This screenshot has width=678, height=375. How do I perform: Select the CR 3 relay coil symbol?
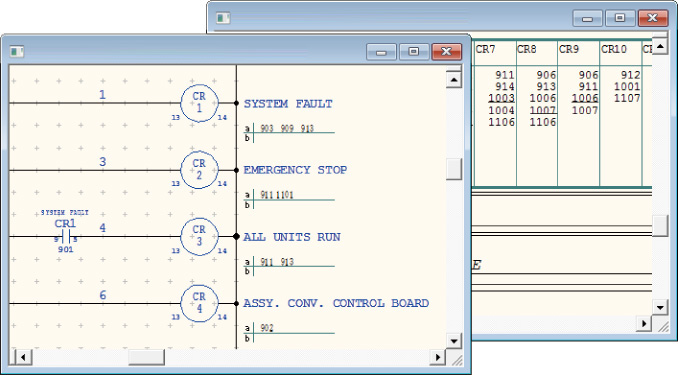[199, 236]
